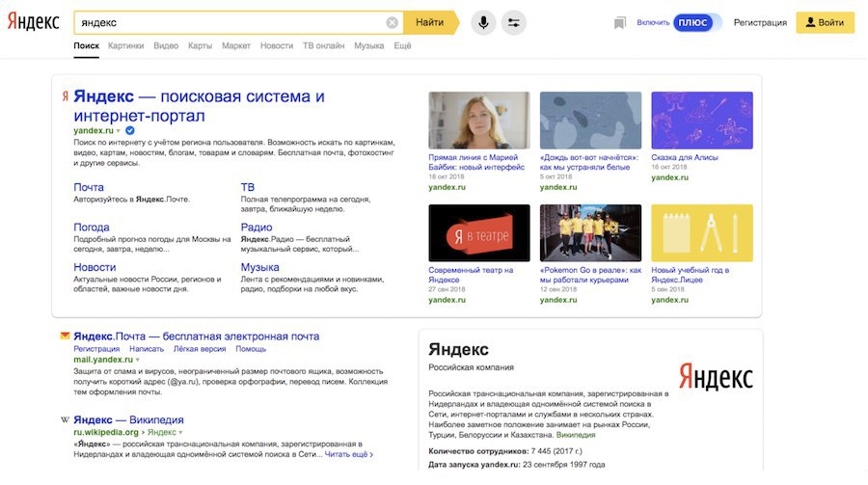Expand the ru.wikipedia.org Яндекс dropdown arrow

(180, 432)
